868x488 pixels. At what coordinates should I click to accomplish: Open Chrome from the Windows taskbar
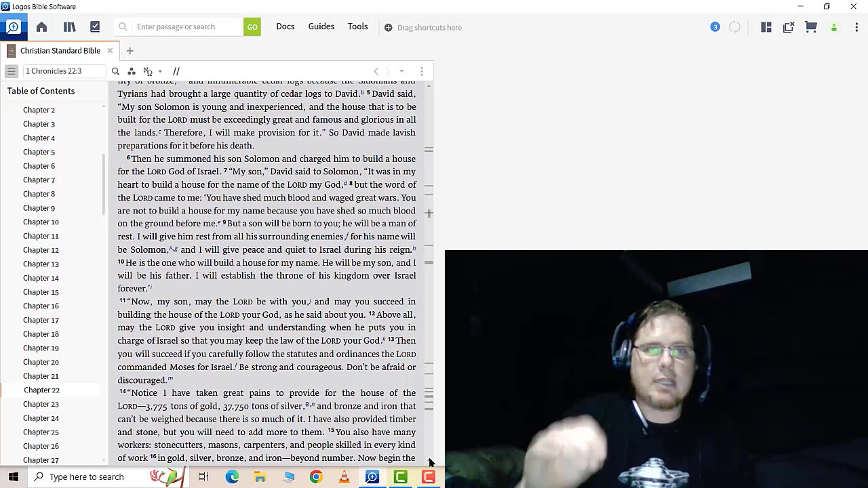pyautogui.click(x=316, y=477)
